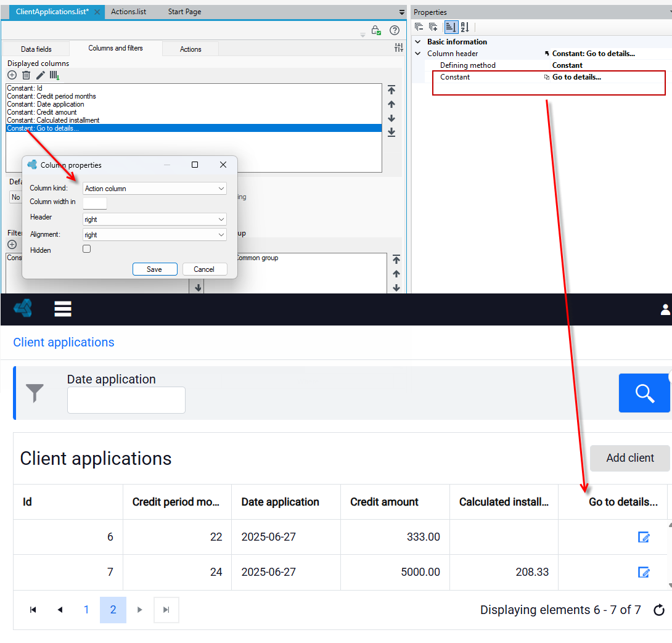The height and width of the screenshot is (643, 672).
Task: Move selected displayed column up one position
Action: (x=391, y=104)
